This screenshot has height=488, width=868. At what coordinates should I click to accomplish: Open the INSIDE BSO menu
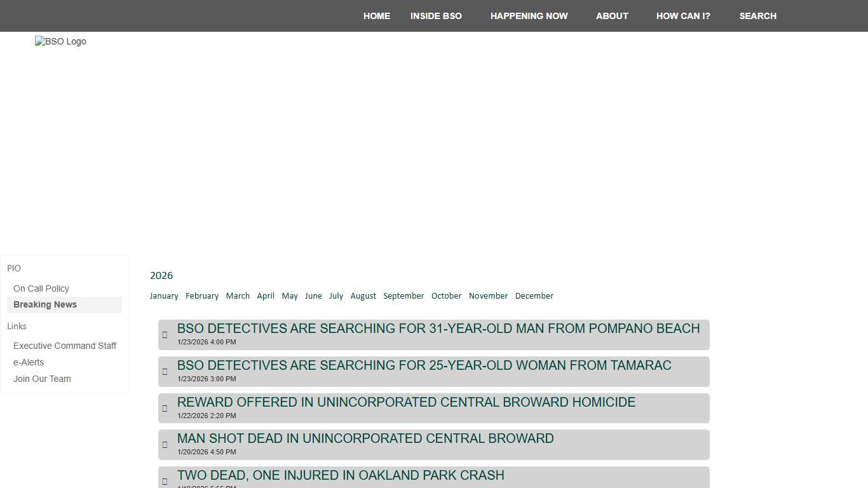436,16
